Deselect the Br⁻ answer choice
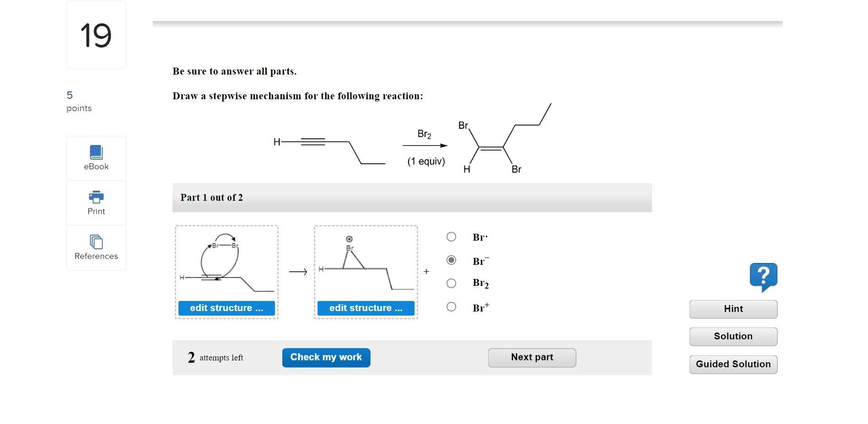Viewport: 868px width, 424px height. [451, 260]
